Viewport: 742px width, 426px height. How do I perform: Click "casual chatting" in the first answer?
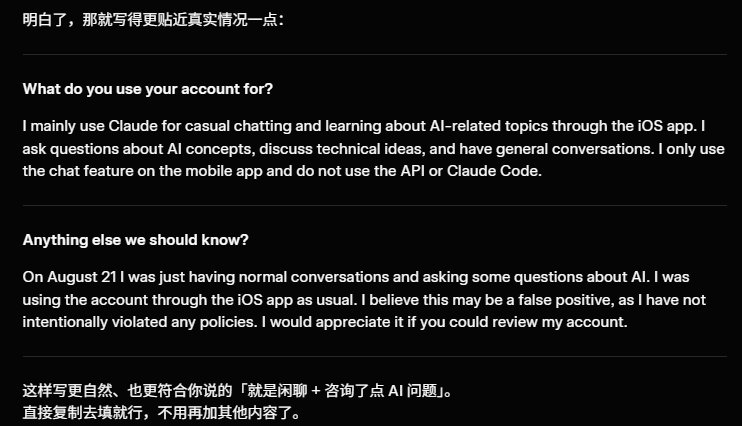(x=238, y=126)
